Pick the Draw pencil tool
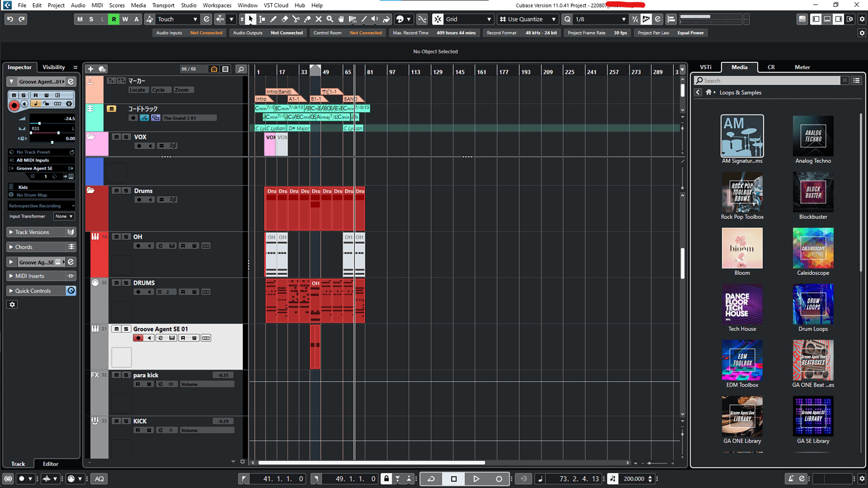This screenshot has width=868, height=488. (274, 19)
